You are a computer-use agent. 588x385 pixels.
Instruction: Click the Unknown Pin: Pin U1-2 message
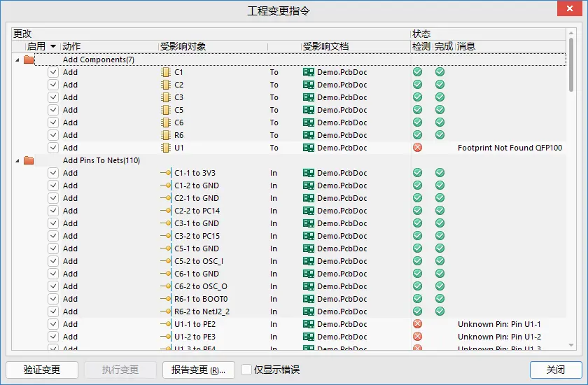[499, 337]
